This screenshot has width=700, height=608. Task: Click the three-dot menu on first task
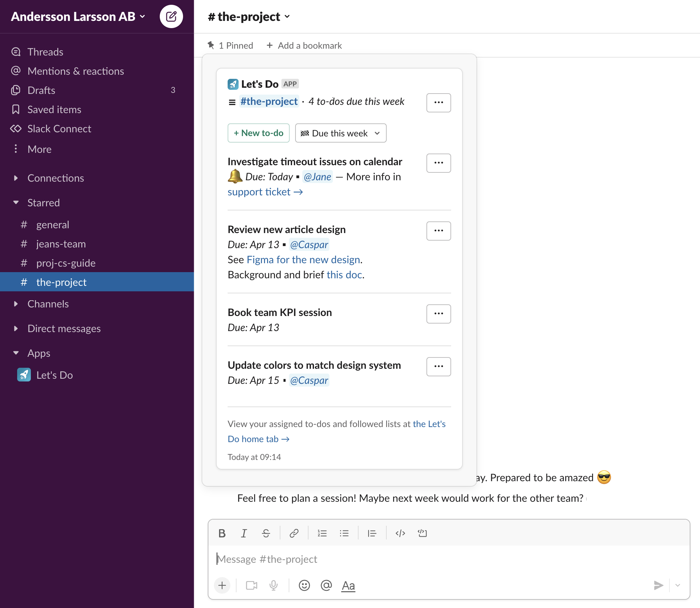(x=439, y=162)
